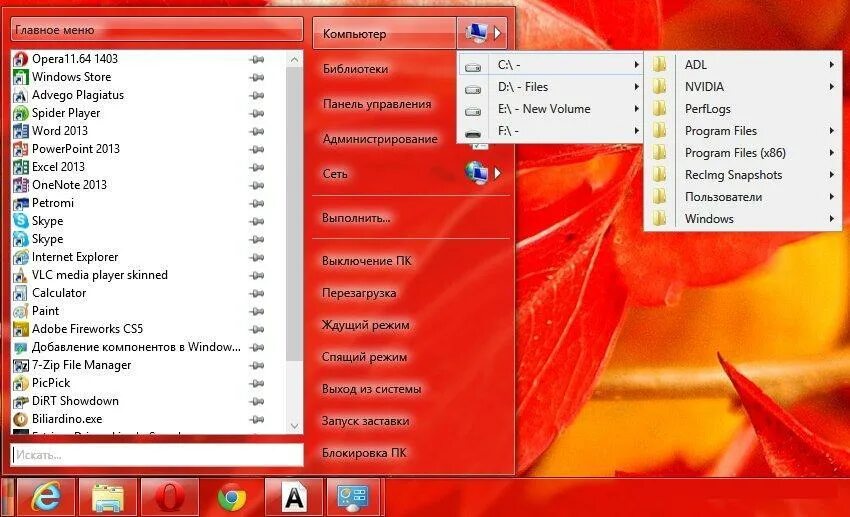Screen dimensions: 850x517
Task: Click the Advego Plagiatus program icon
Action: [x=20, y=95]
